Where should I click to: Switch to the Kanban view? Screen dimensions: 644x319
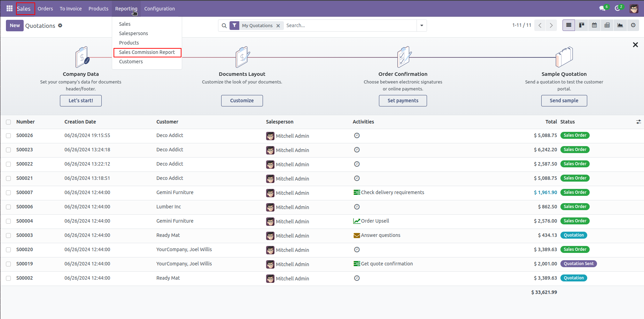pos(581,25)
